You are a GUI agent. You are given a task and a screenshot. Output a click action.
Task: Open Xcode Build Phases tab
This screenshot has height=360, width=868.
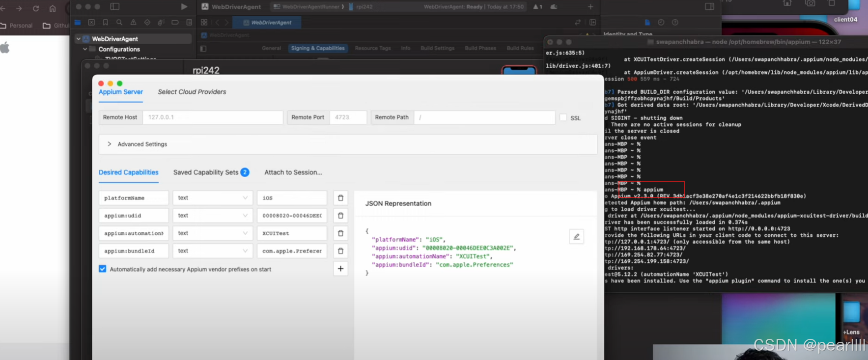point(480,49)
